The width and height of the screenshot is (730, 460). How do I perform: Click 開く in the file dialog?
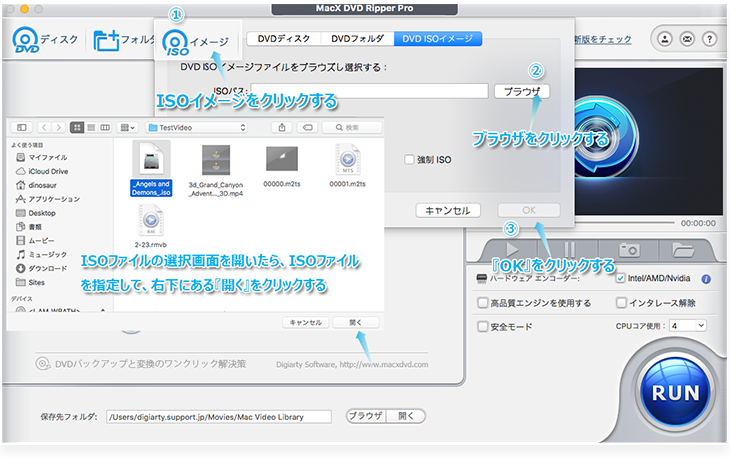click(356, 322)
